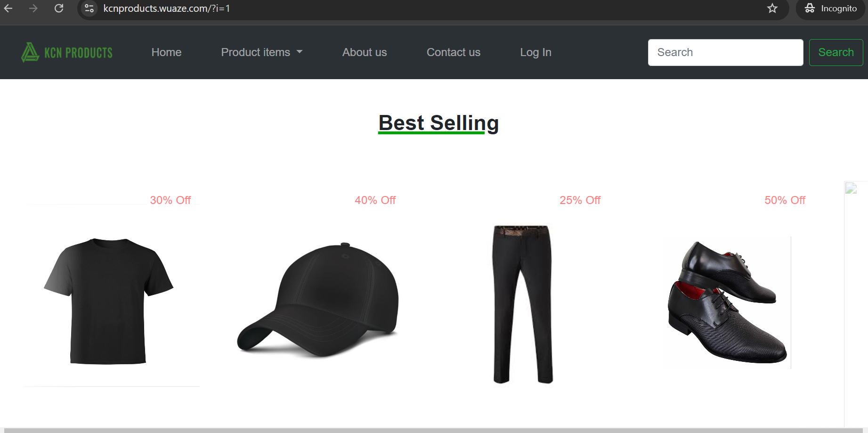868x433 pixels.
Task: Click the green Search button
Action: tap(836, 52)
